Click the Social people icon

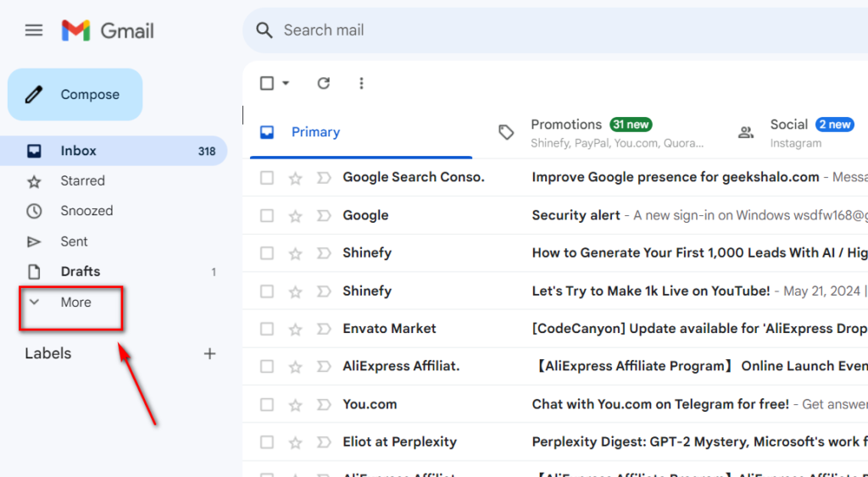(x=746, y=132)
